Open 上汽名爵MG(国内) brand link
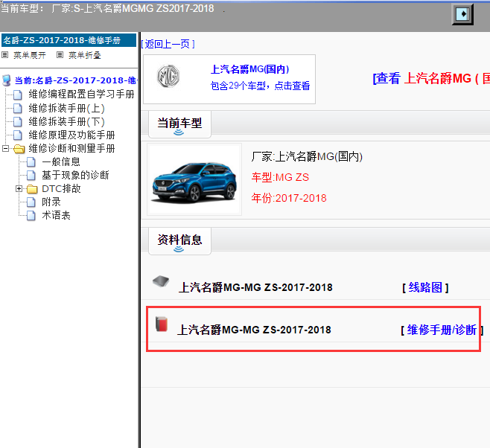The width and height of the screenshot is (490, 448). pos(249,69)
